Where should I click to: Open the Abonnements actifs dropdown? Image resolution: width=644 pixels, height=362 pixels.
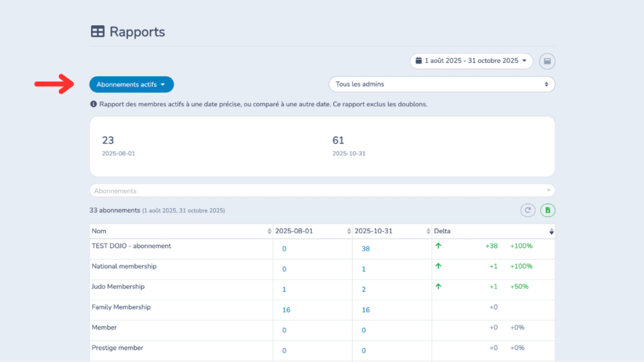[131, 84]
